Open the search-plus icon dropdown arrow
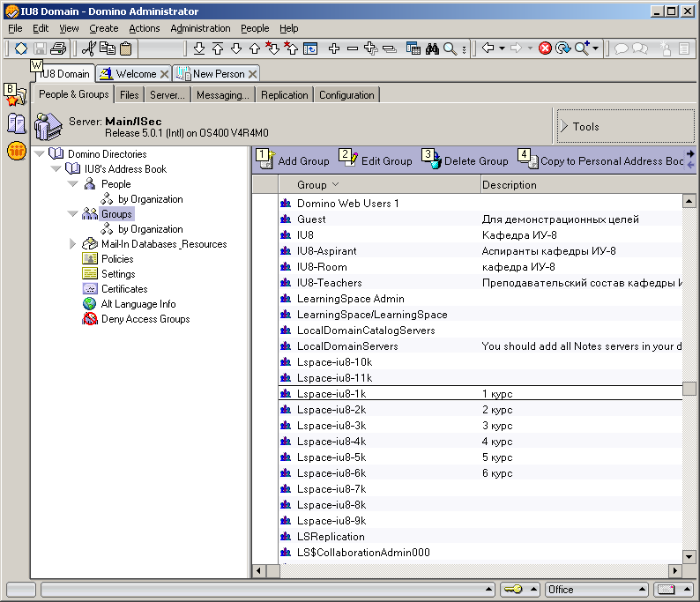The width and height of the screenshot is (700, 602). coord(596,48)
